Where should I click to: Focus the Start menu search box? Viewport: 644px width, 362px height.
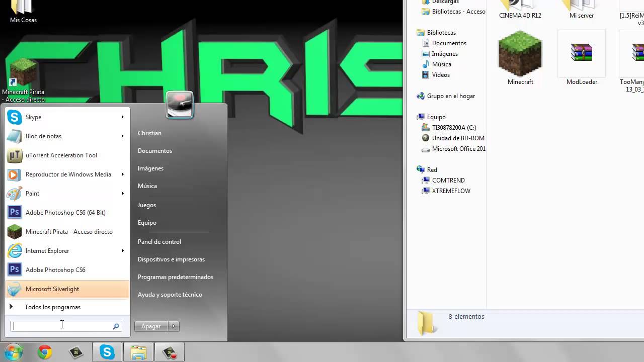pos(66,326)
